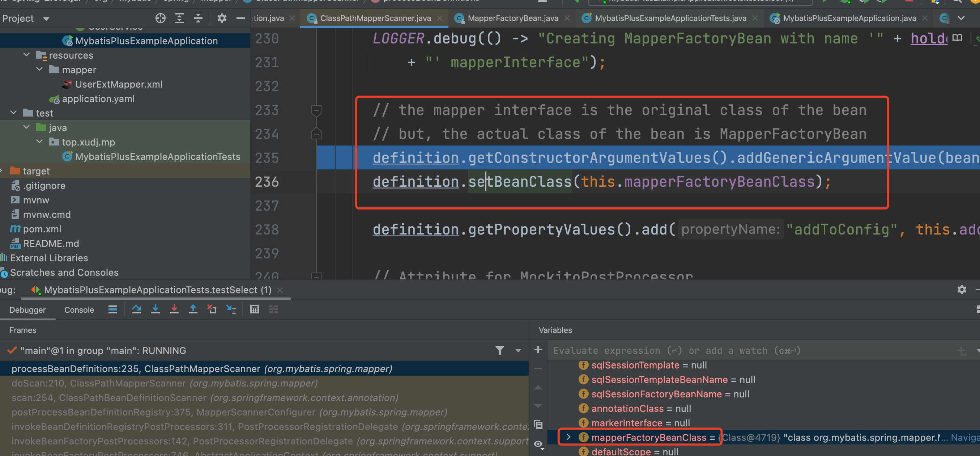
Task: Collapse the top.xudj.mp package
Action: 39,142
